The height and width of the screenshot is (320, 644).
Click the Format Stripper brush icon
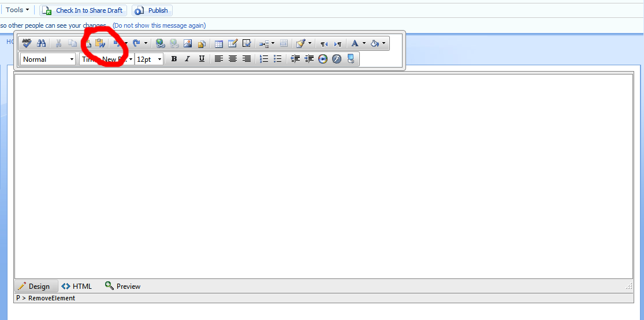tap(301, 43)
